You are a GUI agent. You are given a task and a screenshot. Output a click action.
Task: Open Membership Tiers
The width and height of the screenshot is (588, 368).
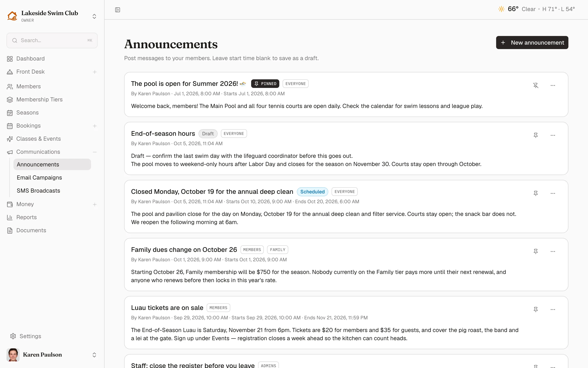coord(39,100)
